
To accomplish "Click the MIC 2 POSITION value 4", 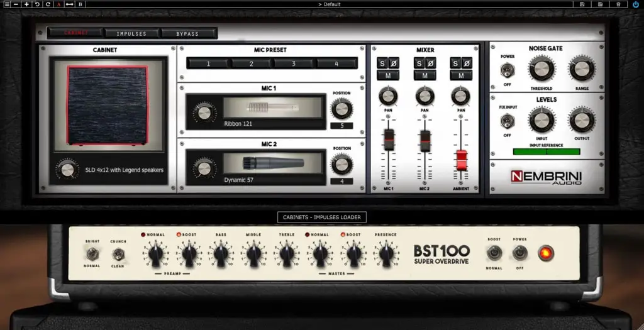I will pos(341,181).
